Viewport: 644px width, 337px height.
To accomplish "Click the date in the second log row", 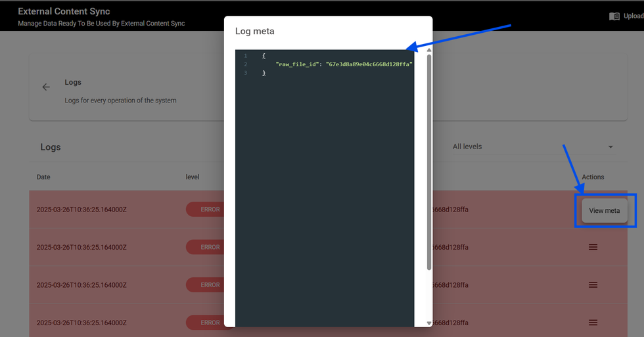I will pos(81,247).
